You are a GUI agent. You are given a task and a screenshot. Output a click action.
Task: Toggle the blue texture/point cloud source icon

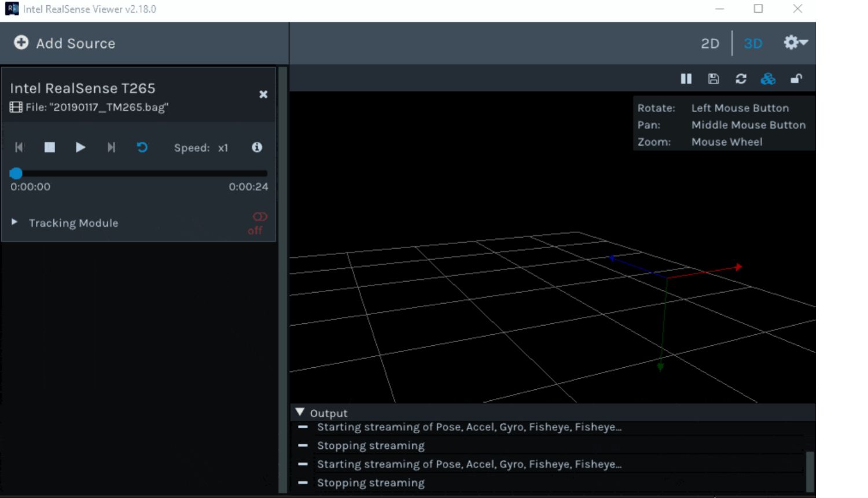click(768, 79)
